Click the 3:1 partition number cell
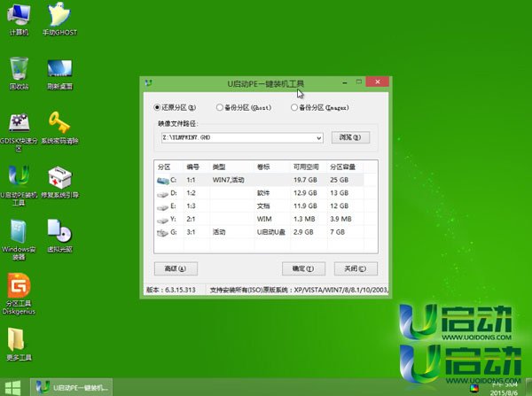This screenshot has height=396, width=532. coord(191,232)
